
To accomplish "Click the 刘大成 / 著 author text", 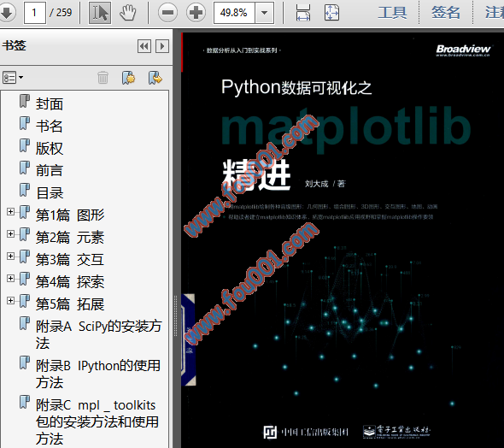I will [325, 184].
